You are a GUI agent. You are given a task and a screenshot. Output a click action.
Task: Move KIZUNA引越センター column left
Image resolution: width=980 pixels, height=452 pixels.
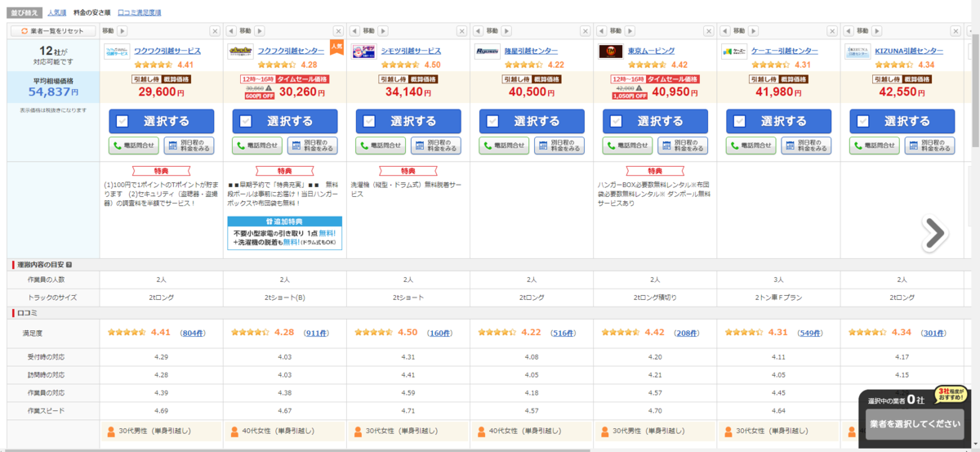coord(848,31)
